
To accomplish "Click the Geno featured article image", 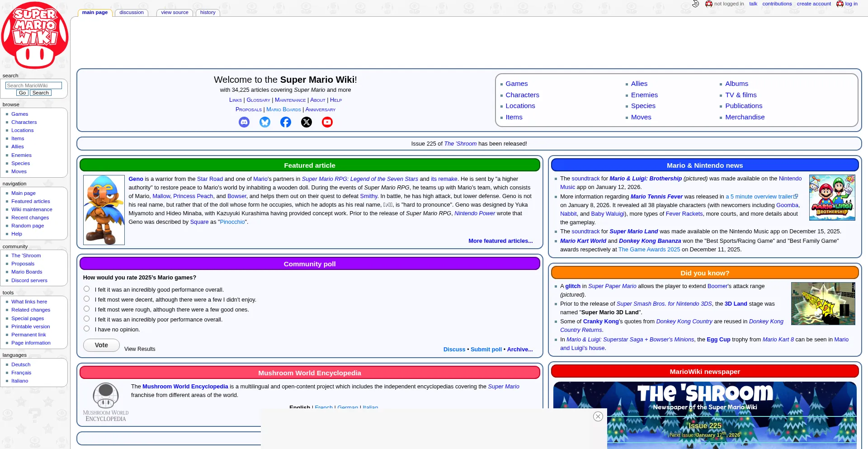I will coord(104,210).
